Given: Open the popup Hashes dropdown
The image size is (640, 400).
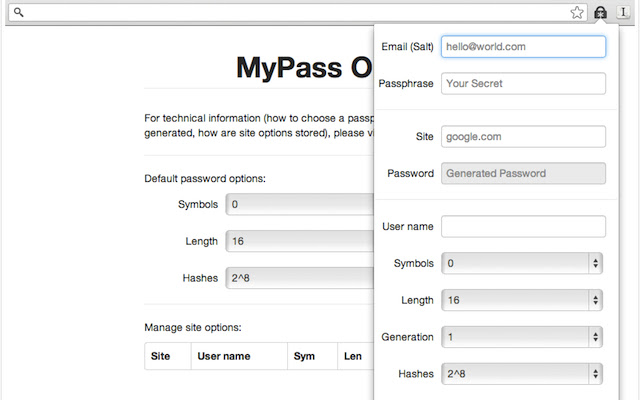Looking at the screenshot, I should pos(522,373).
